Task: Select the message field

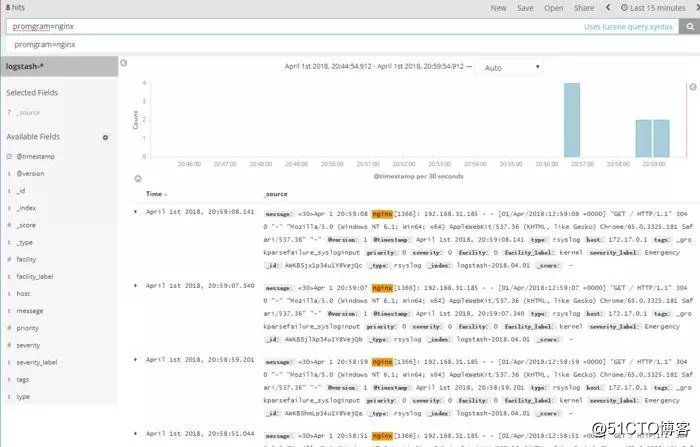Action: pyautogui.click(x=30, y=311)
